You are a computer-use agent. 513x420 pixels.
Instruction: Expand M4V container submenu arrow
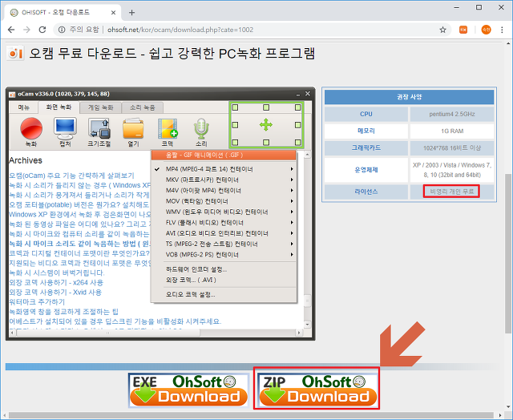292,191
